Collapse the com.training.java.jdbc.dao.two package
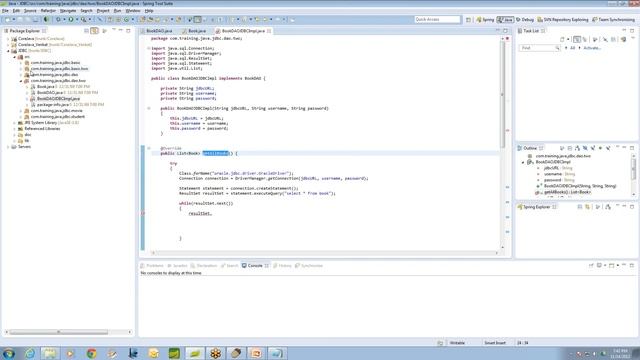Image resolution: width=640 pixels, height=360 pixels. point(21,81)
